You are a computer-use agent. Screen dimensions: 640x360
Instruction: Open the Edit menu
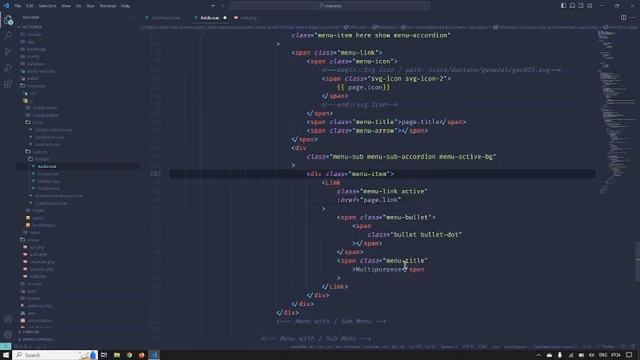30,6
